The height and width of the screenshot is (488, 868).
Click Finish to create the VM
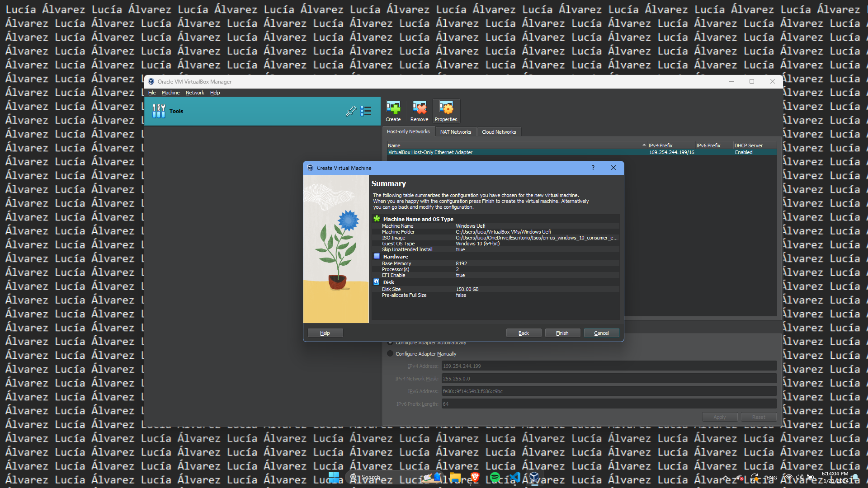tap(562, 333)
